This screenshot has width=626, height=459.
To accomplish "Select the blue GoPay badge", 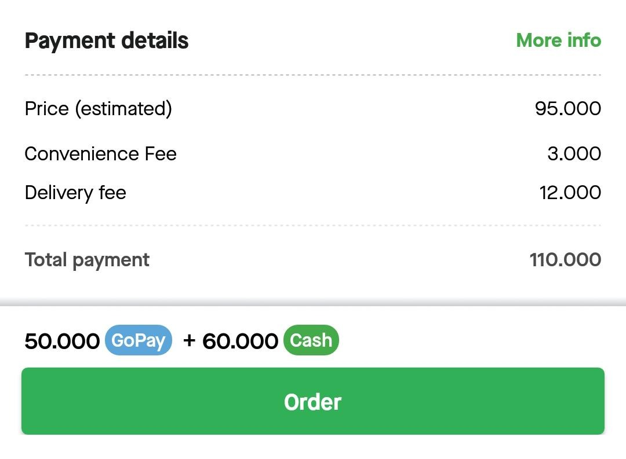I will pyautogui.click(x=138, y=341).
